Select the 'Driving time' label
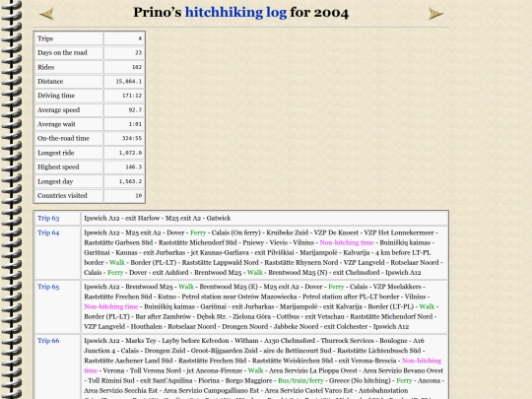532x399 pixels. coord(56,96)
